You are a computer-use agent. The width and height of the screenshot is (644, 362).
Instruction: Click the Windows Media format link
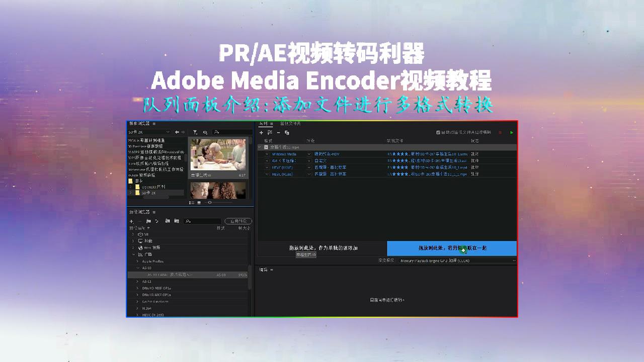284,154
